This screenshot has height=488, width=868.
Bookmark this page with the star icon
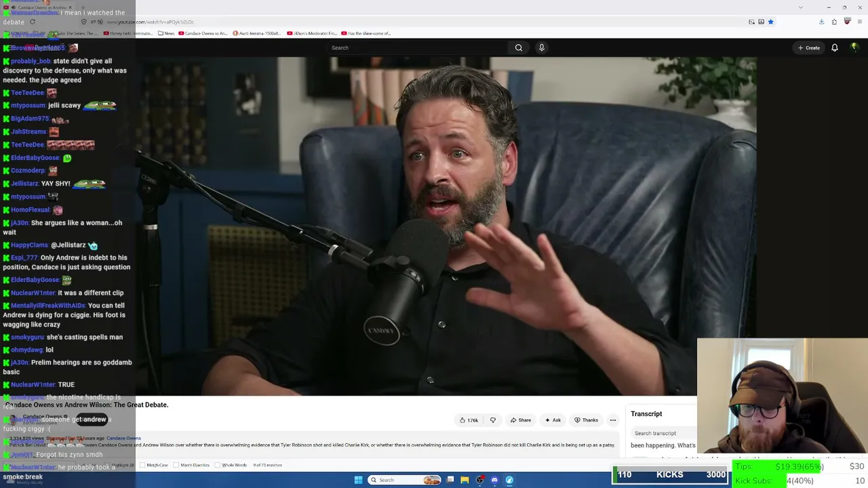[770, 22]
